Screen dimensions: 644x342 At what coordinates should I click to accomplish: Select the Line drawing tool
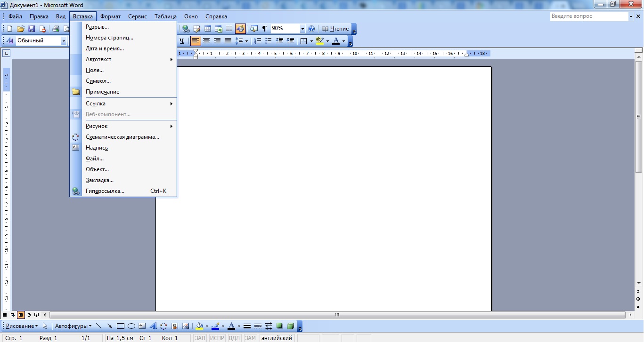(99, 326)
